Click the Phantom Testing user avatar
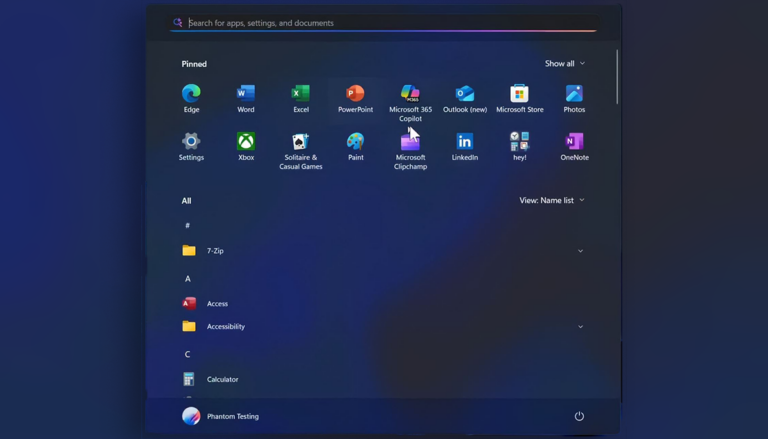The height and width of the screenshot is (439, 768). click(x=191, y=416)
